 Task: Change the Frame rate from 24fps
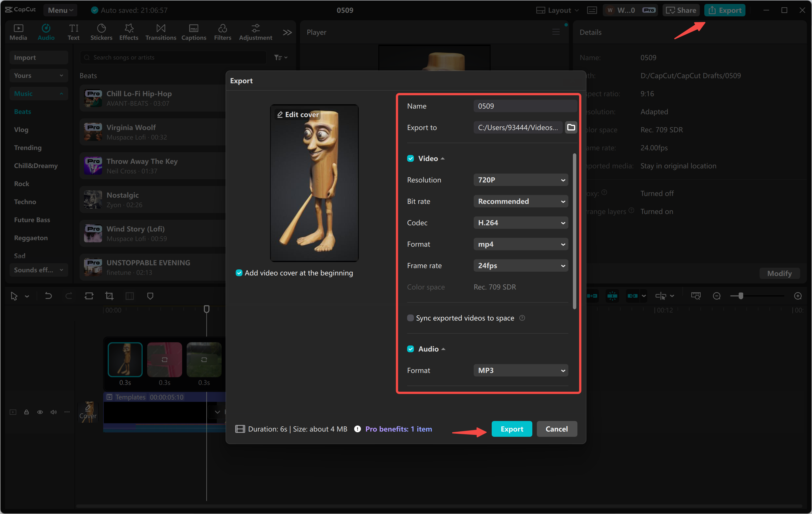520,265
